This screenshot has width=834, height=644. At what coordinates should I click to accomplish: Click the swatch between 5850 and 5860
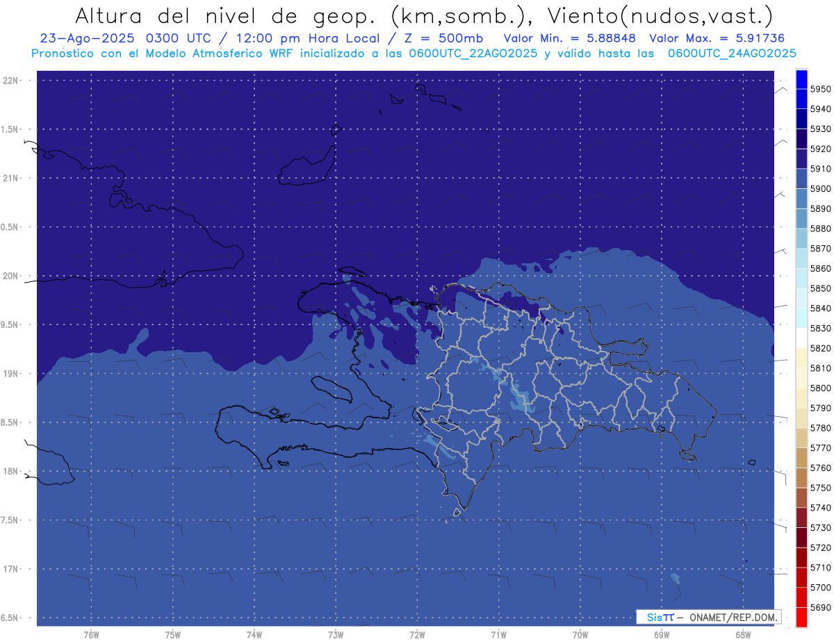pyautogui.click(x=801, y=279)
